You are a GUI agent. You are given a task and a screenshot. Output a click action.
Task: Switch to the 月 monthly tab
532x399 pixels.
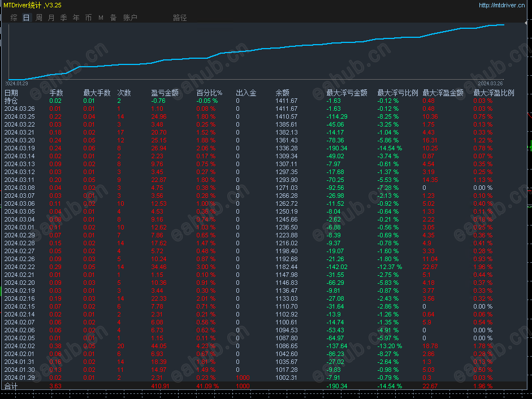51,18
